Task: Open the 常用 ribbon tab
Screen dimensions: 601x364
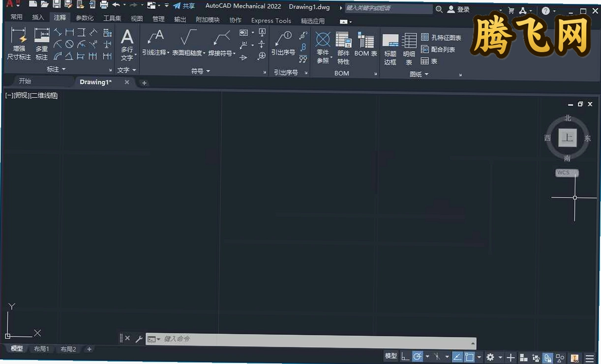Action: coord(17,17)
